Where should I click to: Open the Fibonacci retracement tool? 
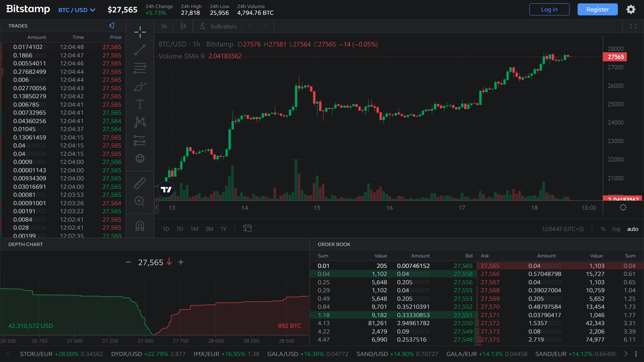(140, 68)
